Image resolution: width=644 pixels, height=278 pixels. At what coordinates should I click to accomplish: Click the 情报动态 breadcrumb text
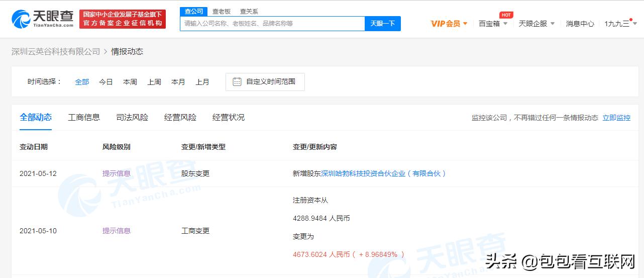(127, 51)
